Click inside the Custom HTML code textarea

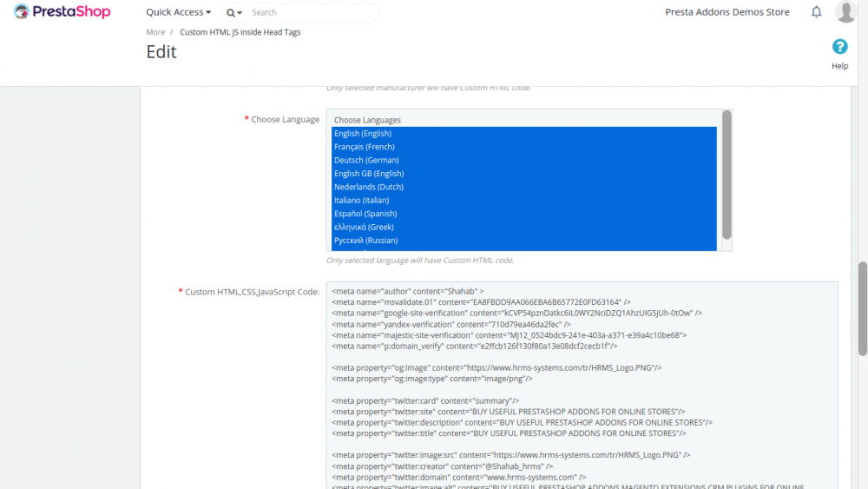(x=582, y=386)
